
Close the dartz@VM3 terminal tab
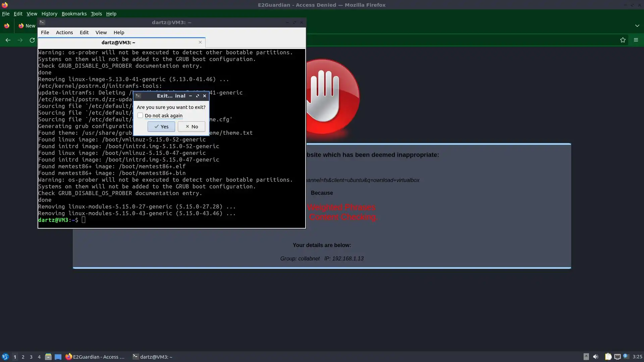click(200, 42)
